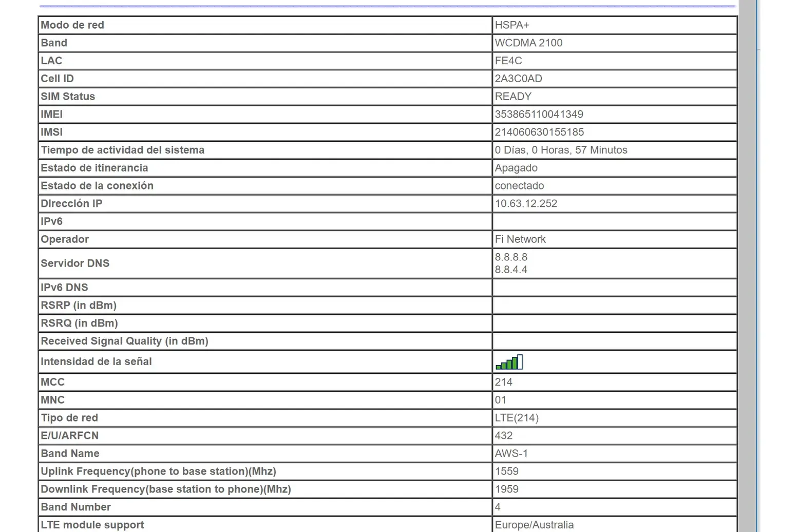Image resolution: width=798 pixels, height=532 pixels.
Task: Click the IPv6 row label
Action: tap(52, 221)
